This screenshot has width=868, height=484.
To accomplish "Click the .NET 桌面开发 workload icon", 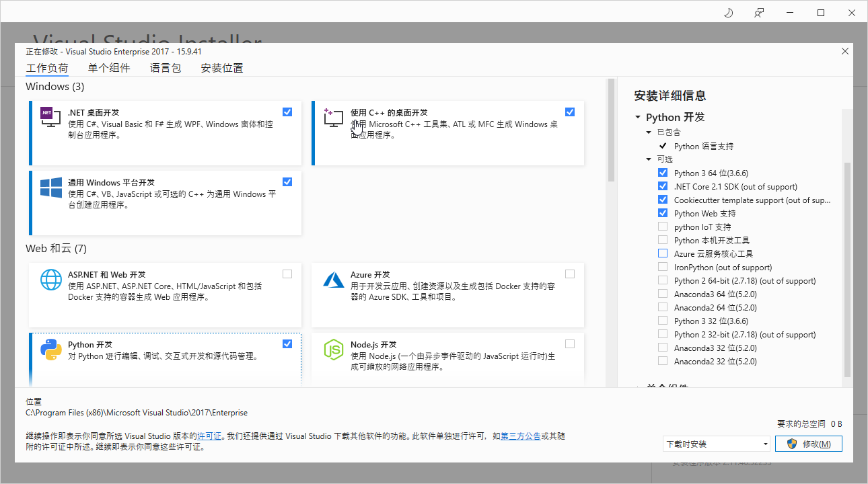I will tap(50, 118).
